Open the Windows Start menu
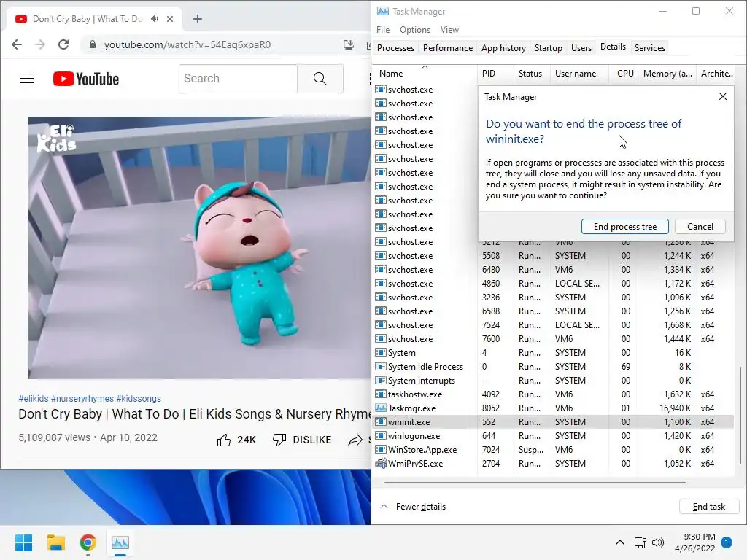This screenshot has width=747, height=560. coord(23,542)
